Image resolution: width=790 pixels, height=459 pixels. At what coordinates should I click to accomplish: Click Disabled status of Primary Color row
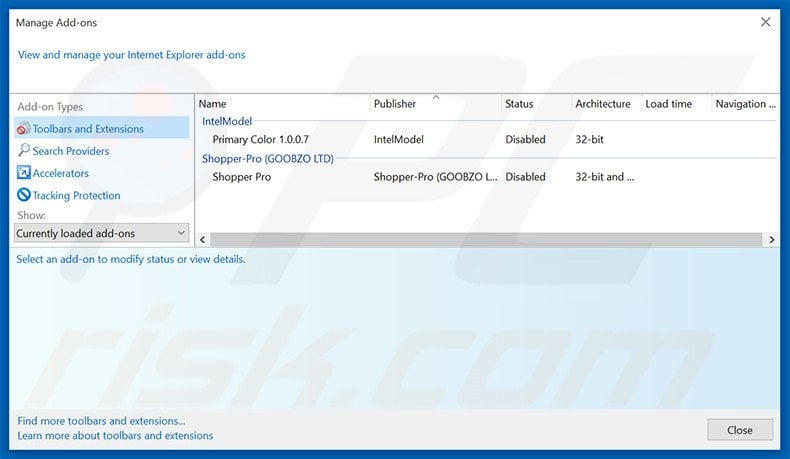pyautogui.click(x=525, y=140)
